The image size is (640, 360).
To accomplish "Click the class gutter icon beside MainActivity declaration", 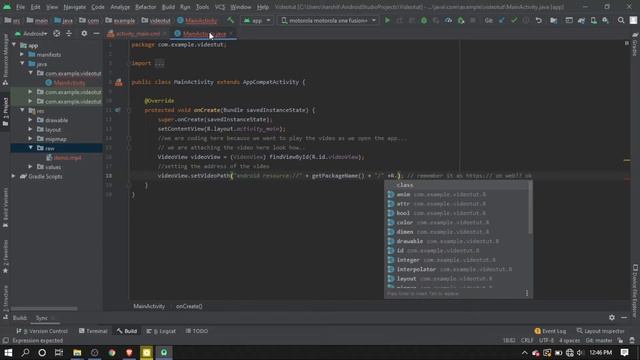I will [x=118, y=82].
